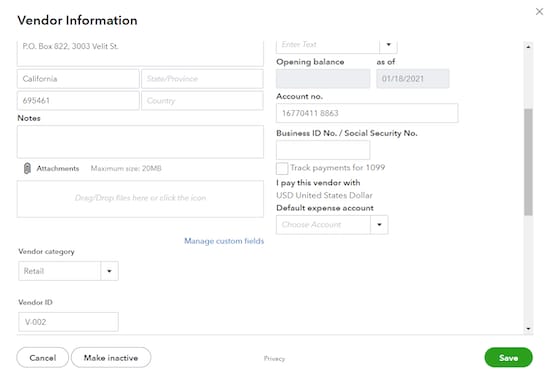Save the vendor information
This screenshot has height=385, width=550.
[508, 358]
